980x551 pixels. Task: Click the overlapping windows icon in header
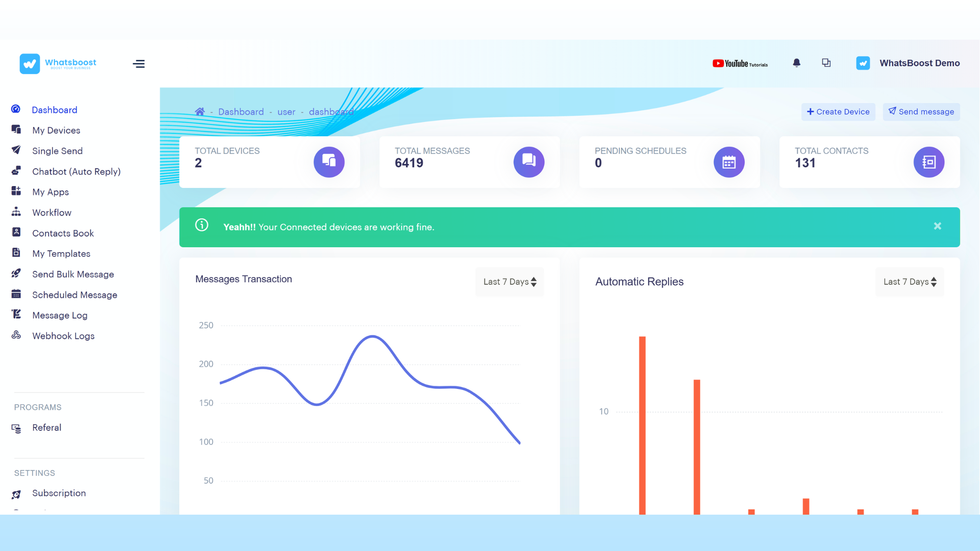point(826,63)
